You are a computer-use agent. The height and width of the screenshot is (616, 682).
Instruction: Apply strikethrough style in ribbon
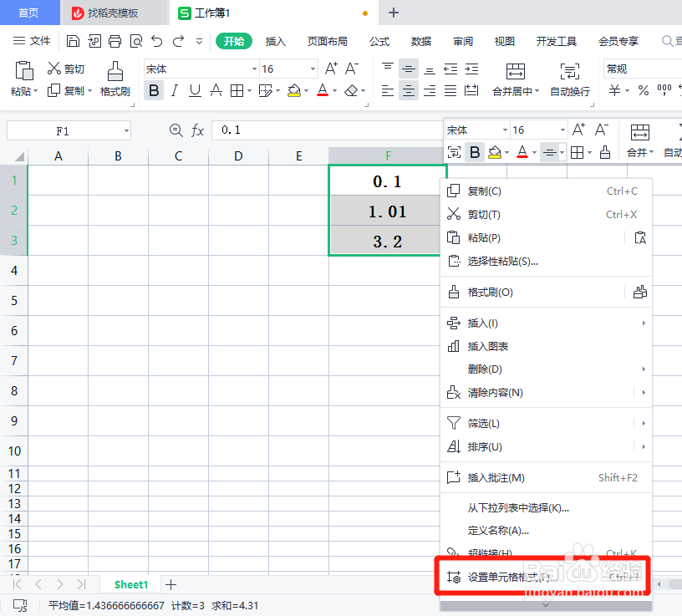(x=216, y=90)
